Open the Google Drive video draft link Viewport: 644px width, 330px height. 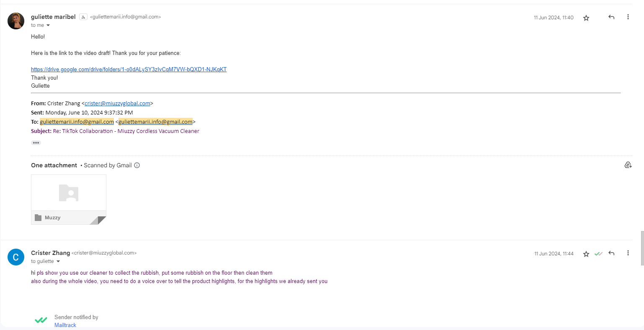129,70
